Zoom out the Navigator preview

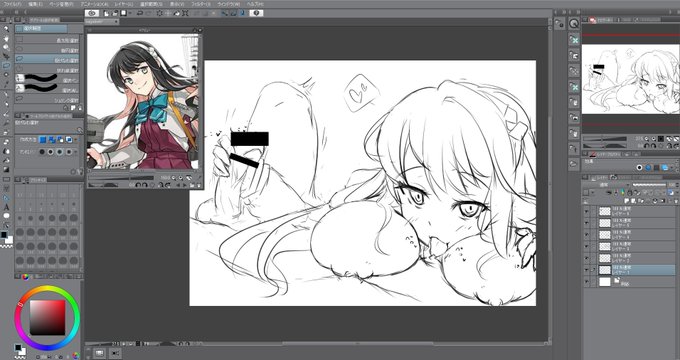(646, 139)
